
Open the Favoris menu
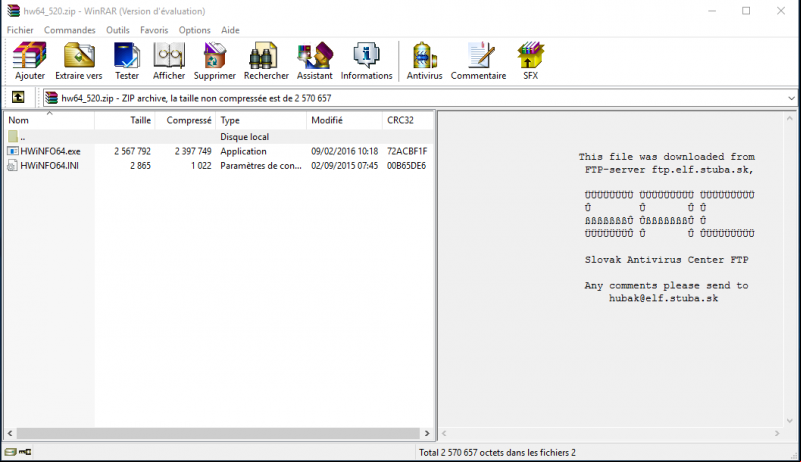pos(154,30)
